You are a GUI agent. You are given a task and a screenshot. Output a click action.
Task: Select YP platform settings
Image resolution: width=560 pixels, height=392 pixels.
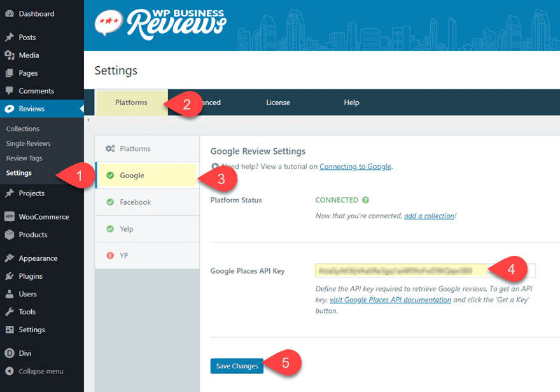pyautogui.click(x=147, y=256)
